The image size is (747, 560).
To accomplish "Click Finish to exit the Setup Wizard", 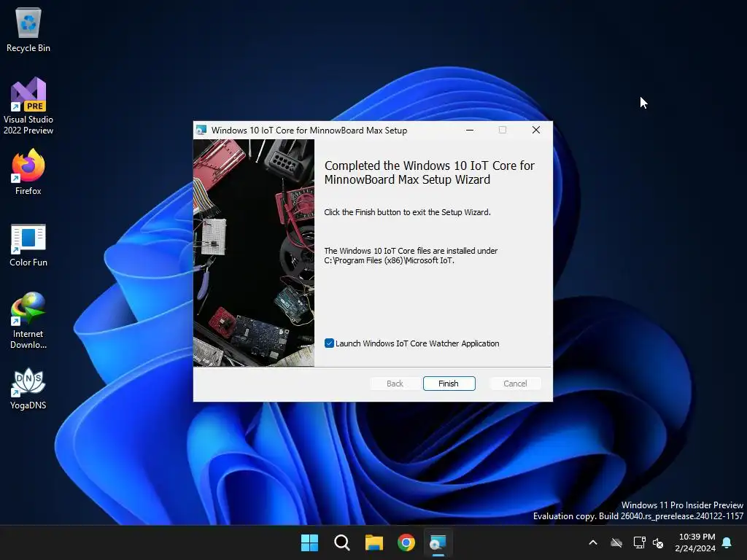I will (449, 384).
